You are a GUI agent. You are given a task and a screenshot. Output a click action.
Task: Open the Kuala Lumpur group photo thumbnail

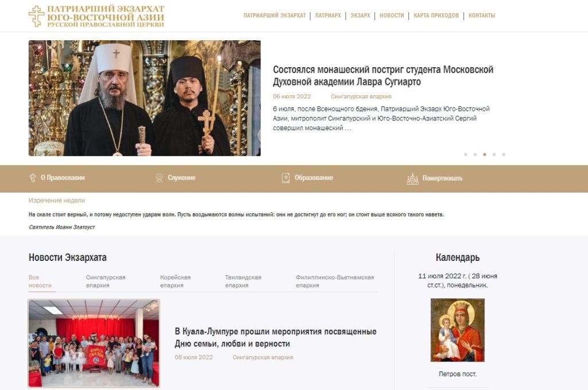(94, 343)
